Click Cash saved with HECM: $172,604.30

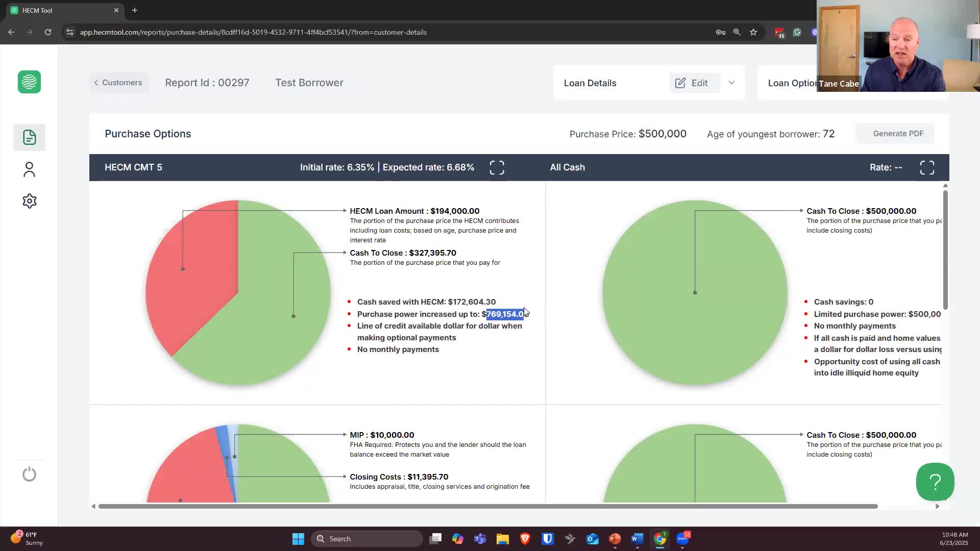426,302
